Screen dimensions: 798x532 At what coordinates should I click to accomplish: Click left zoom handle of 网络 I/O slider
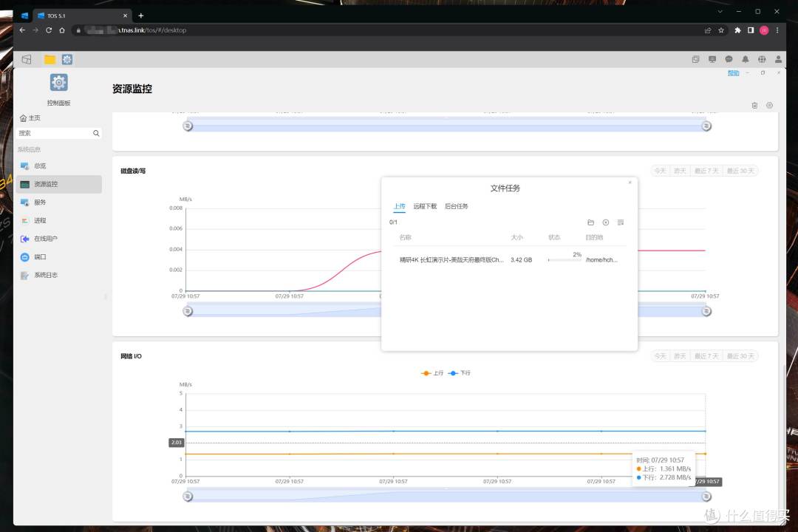pos(188,497)
